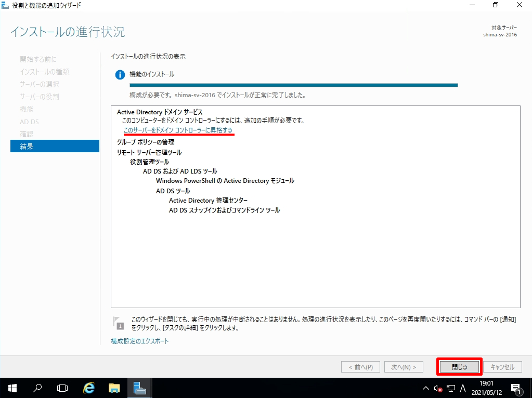Open the 構成設定のエクスポート link
The image size is (532, 398).
tap(140, 341)
